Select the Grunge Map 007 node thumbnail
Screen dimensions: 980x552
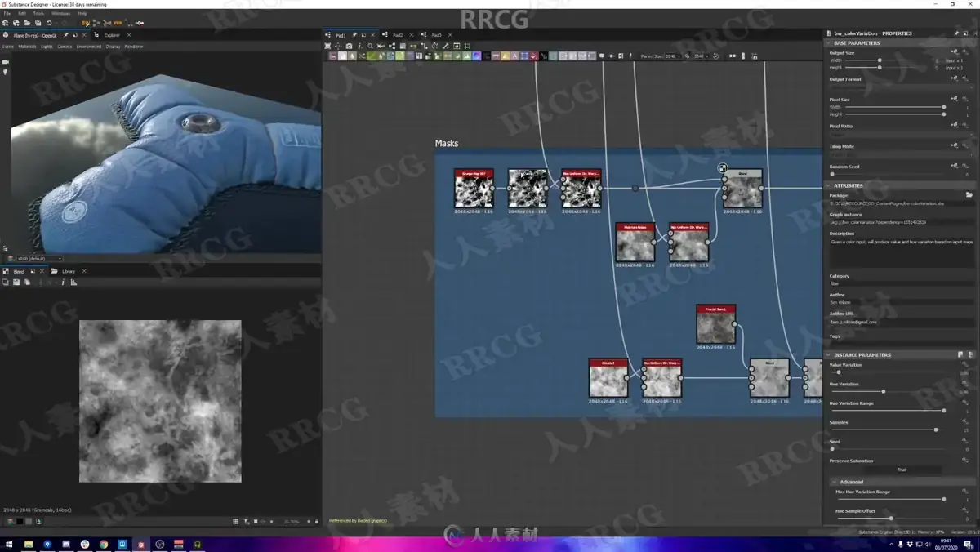tap(474, 190)
